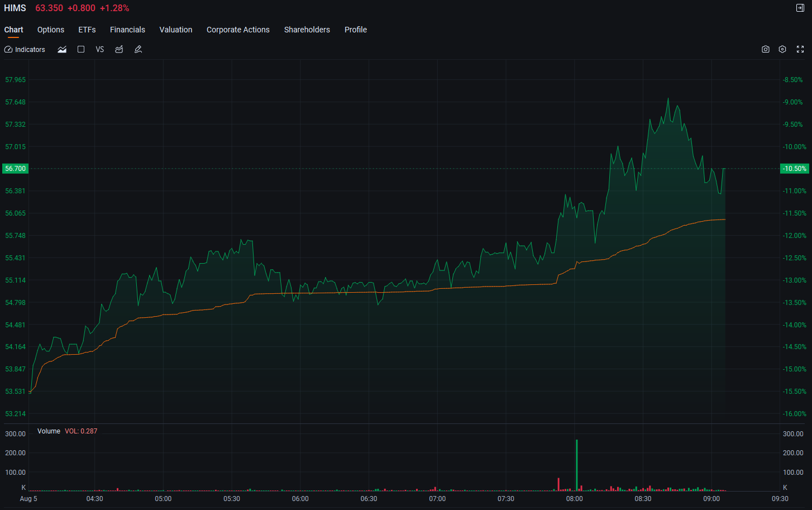Click the 53.531 price axis label

16,392
